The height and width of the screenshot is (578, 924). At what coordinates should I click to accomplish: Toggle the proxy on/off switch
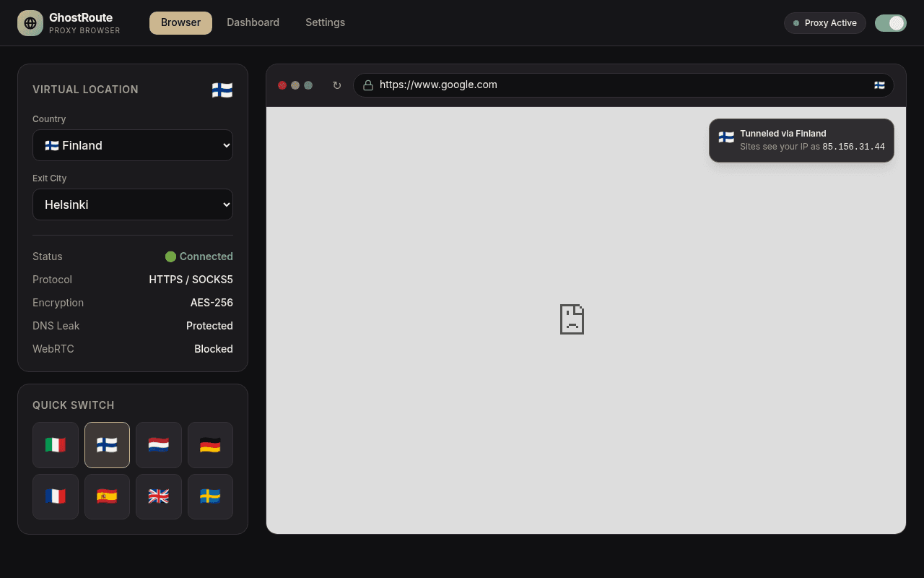[891, 23]
